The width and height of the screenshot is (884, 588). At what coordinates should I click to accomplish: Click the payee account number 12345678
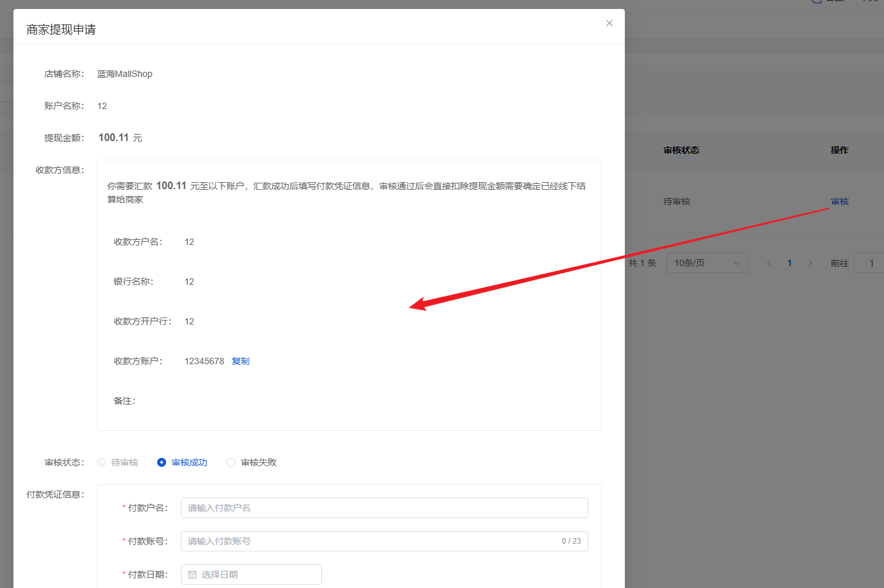click(205, 361)
